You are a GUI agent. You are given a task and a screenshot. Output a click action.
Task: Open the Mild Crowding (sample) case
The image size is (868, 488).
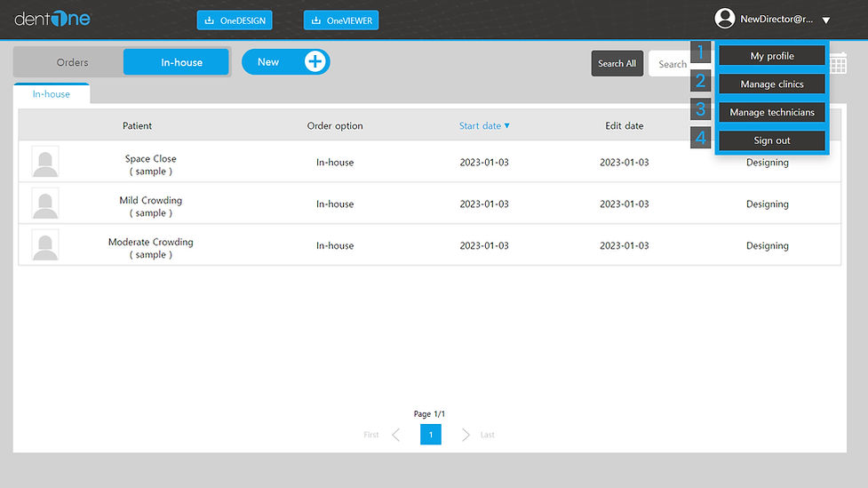(x=150, y=206)
